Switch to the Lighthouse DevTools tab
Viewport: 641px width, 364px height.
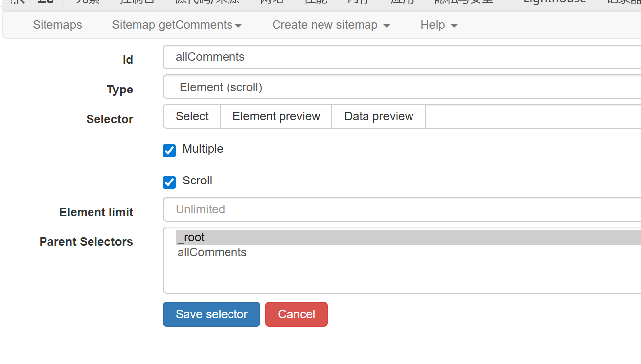[554, 2]
